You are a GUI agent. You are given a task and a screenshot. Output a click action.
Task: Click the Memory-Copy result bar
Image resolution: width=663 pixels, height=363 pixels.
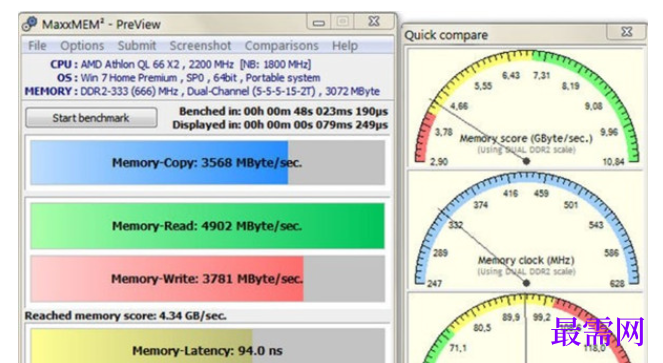point(207,162)
